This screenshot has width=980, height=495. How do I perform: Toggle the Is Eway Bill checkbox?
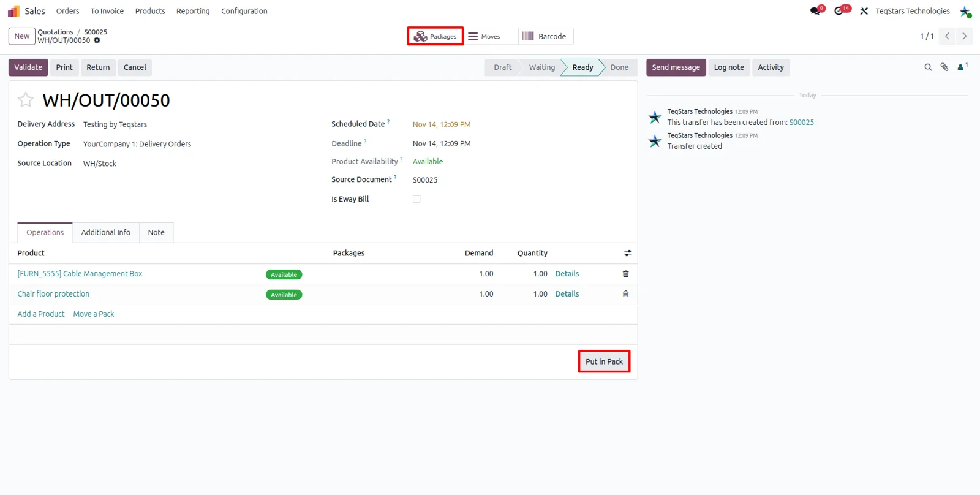coord(417,199)
